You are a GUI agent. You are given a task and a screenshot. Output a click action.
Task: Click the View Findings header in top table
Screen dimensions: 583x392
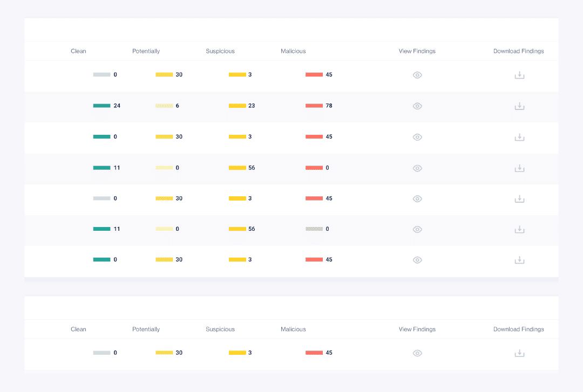(x=417, y=51)
